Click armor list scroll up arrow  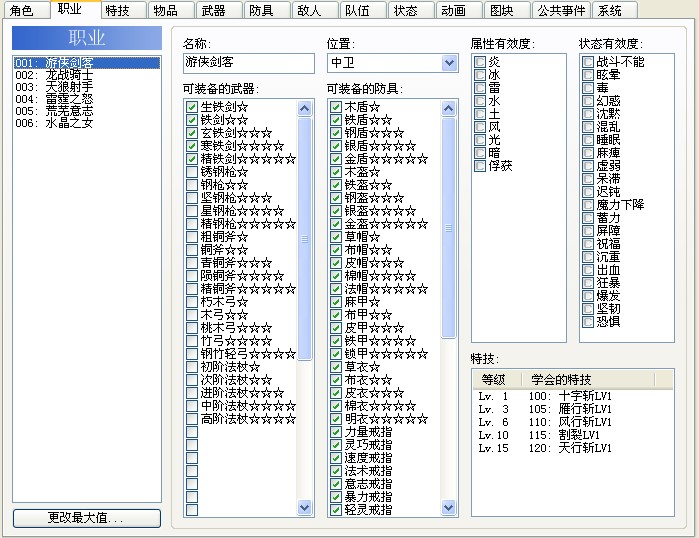click(448, 109)
